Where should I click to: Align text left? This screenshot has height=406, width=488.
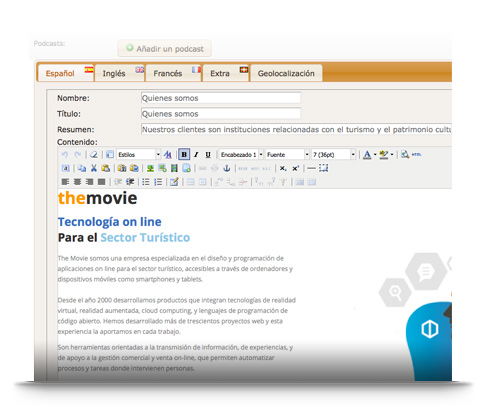(65, 182)
